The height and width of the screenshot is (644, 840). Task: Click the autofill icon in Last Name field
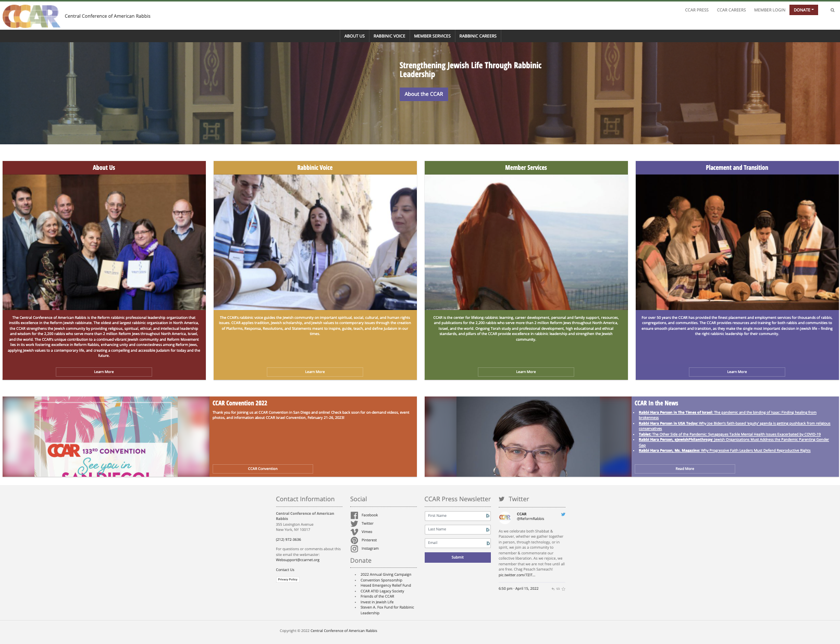[488, 529]
